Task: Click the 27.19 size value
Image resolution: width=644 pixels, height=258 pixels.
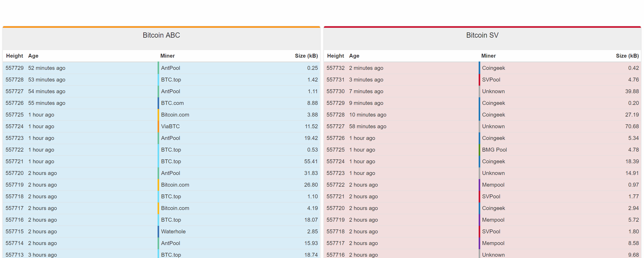Action: point(632,115)
